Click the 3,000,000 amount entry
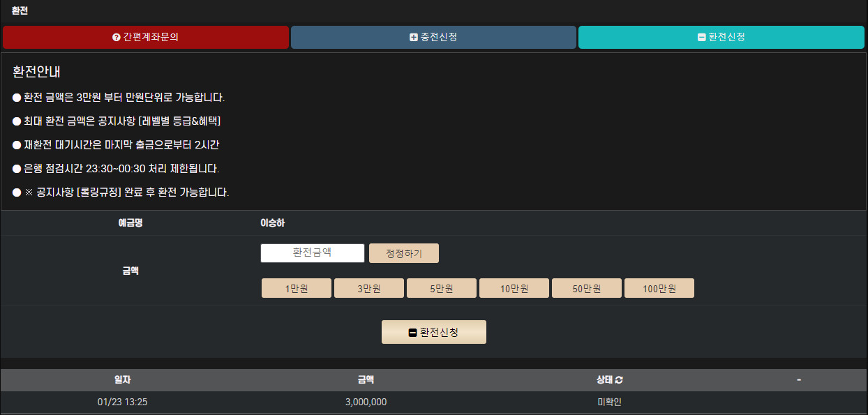This screenshot has width=868, height=415. tap(366, 402)
